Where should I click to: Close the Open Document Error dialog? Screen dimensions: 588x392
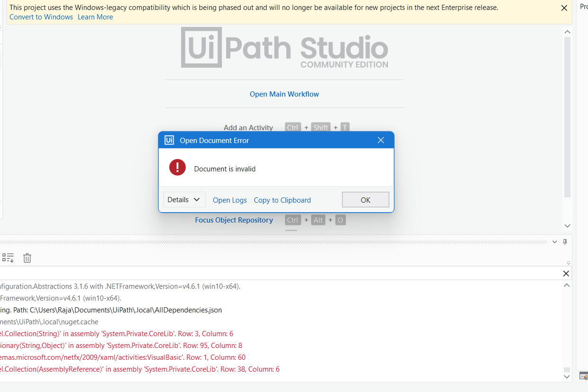pos(381,140)
